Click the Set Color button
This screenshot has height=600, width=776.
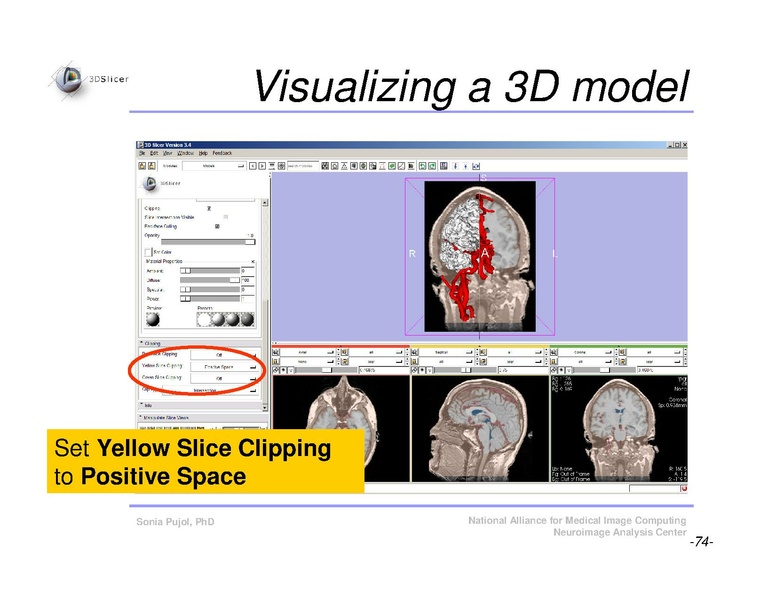(148, 252)
